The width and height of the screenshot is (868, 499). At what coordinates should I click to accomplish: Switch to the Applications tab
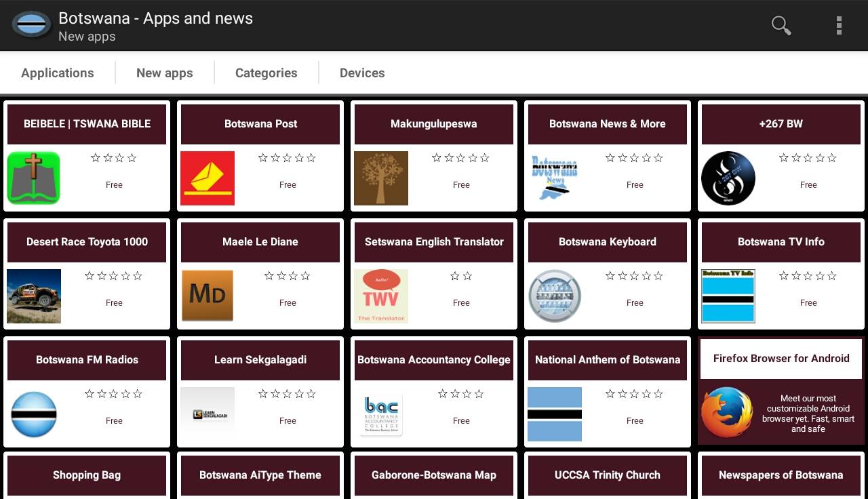[58, 73]
